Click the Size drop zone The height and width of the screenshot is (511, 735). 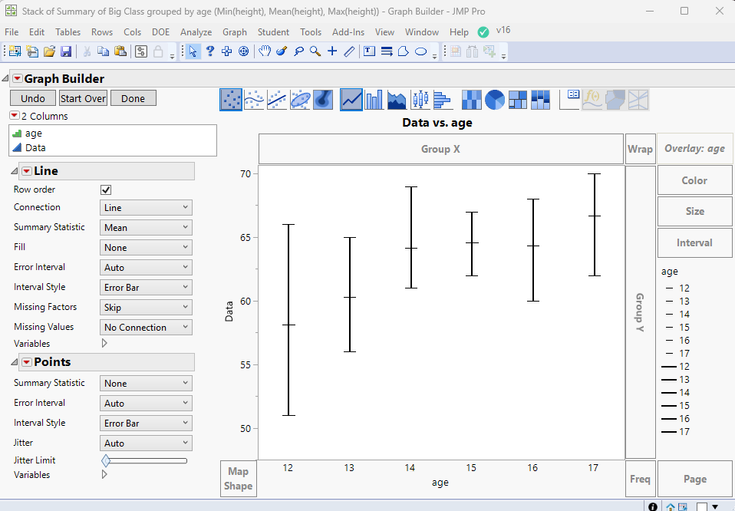coord(695,211)
